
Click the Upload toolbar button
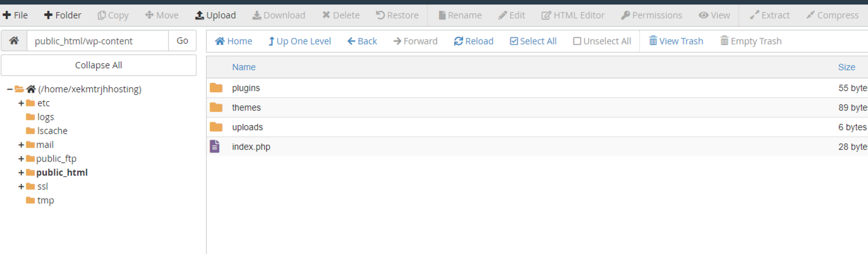[215, 15]
